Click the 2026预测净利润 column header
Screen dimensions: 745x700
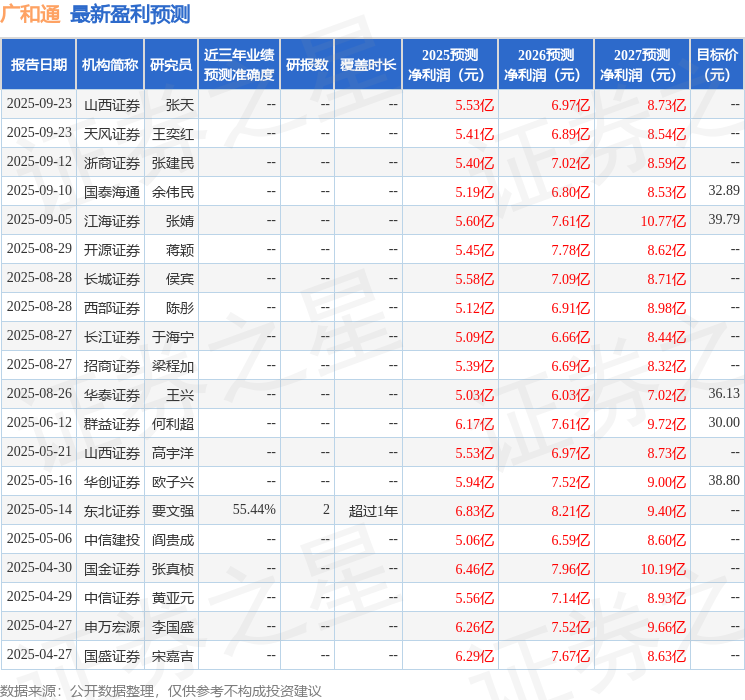tap(546, 64)
